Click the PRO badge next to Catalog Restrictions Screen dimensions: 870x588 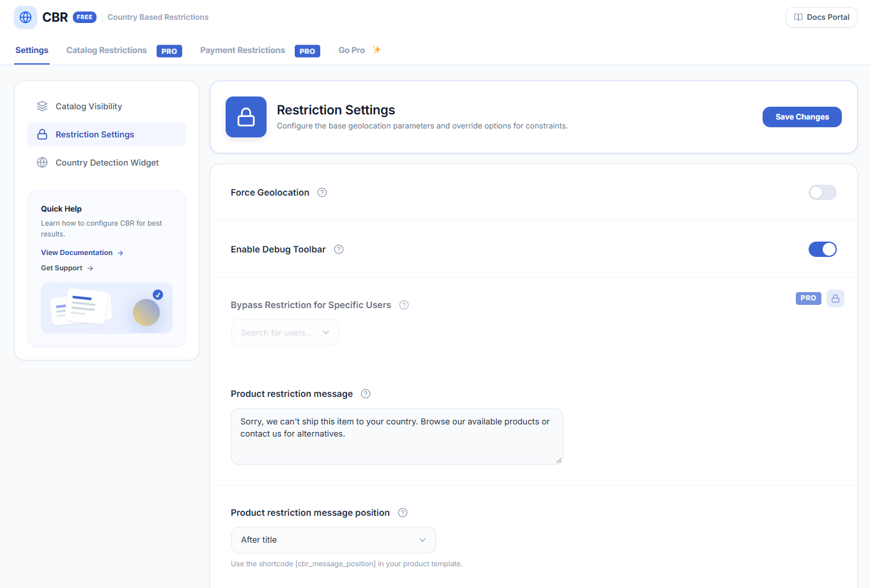(x=169, y=51)
